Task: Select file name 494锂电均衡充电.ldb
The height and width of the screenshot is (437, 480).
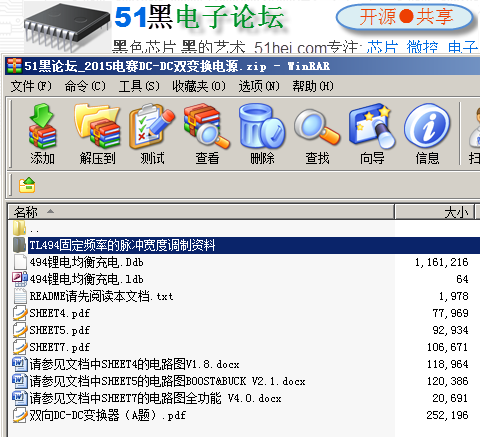Action: pos(86,279)
